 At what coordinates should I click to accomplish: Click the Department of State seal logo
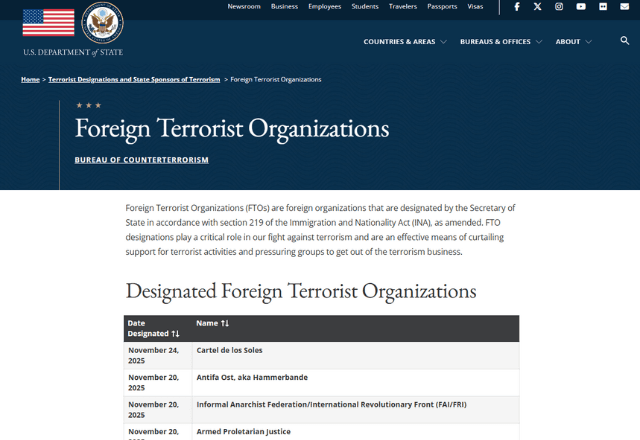100,22
